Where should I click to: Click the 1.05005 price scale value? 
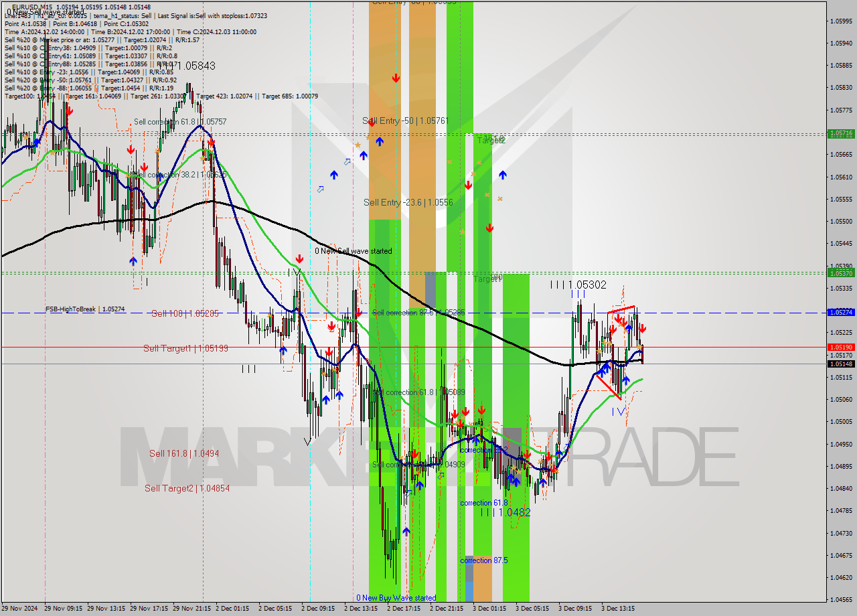pos(840,421)
